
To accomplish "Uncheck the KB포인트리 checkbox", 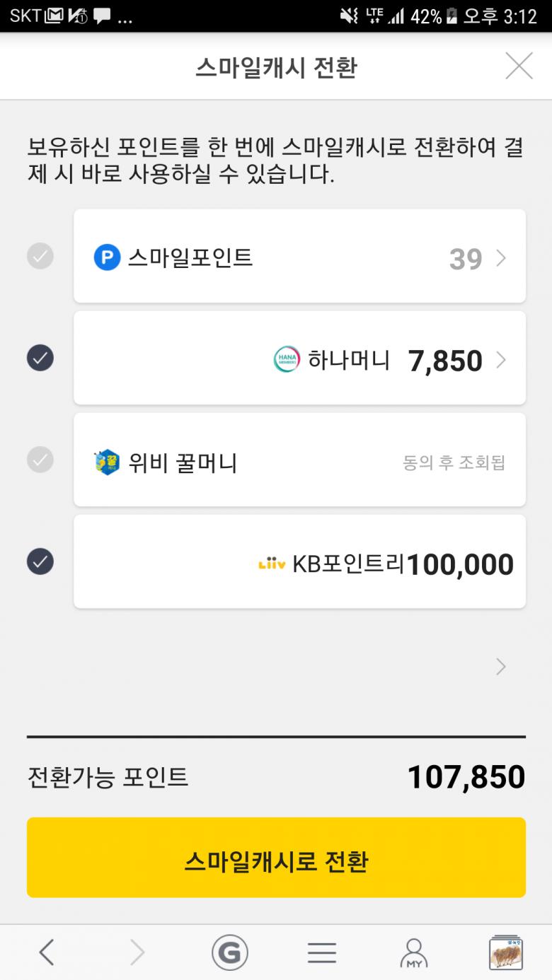I will coord(40,561).
